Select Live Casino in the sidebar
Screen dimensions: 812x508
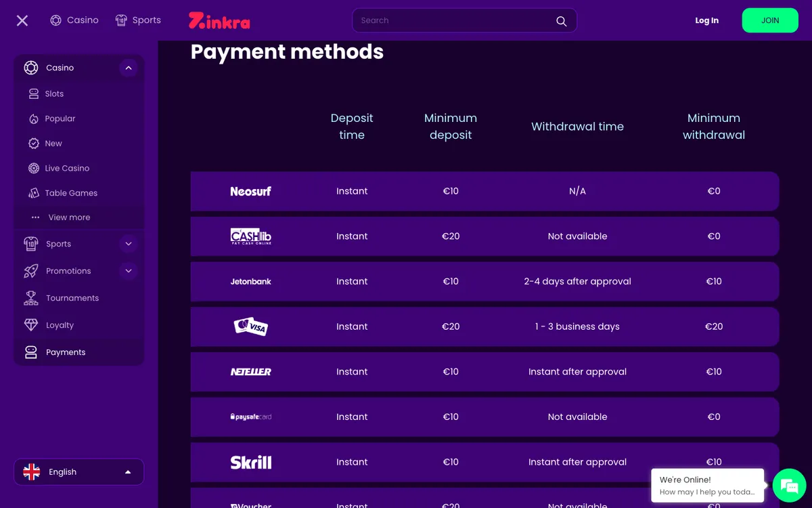67,168
